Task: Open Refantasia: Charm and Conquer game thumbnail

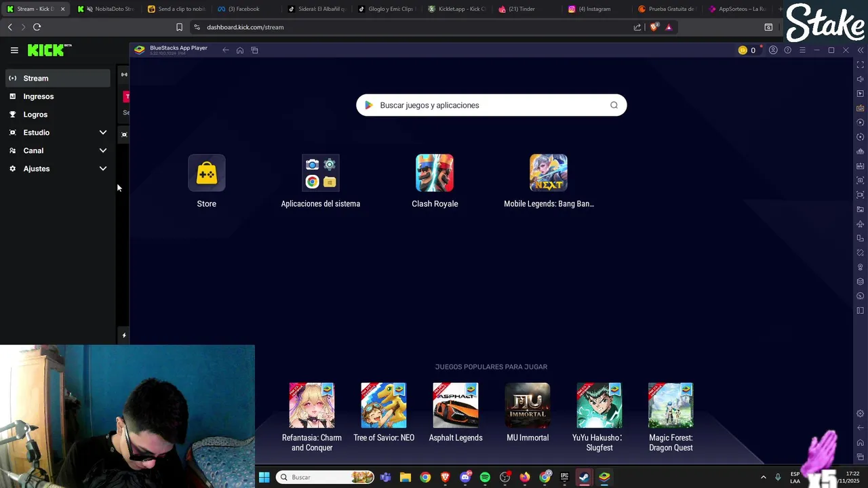Action: point(312,405)
